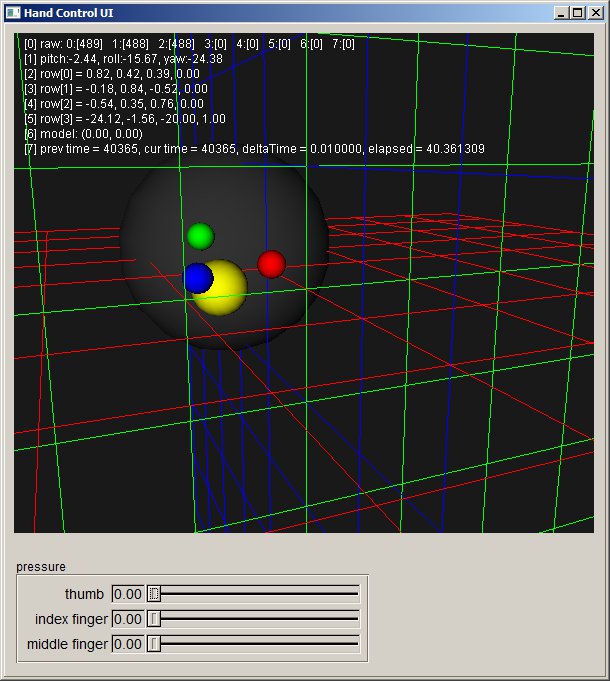Minimize the Hand Control UI window
This screenshot has width=610, height=681.
[560, 13]
